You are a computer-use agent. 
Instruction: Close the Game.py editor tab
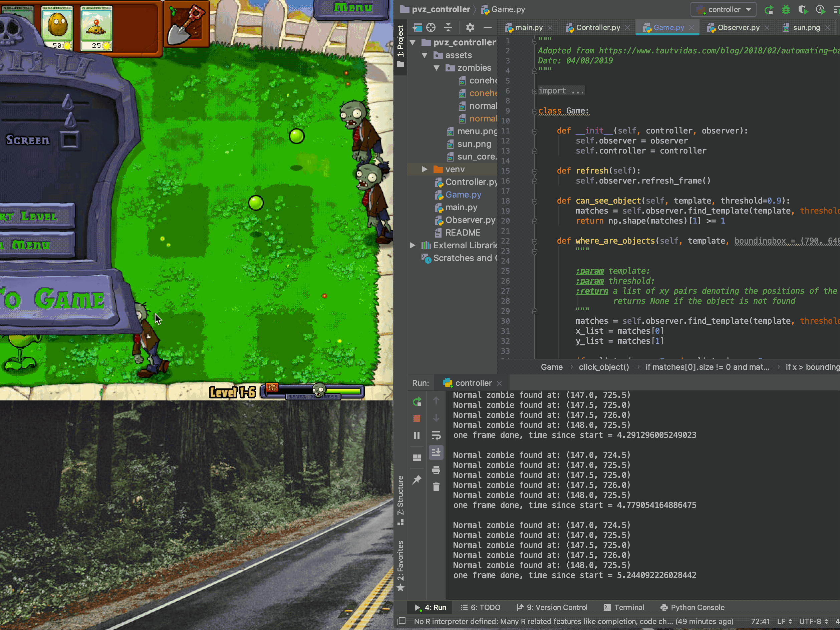pos(691,28)
